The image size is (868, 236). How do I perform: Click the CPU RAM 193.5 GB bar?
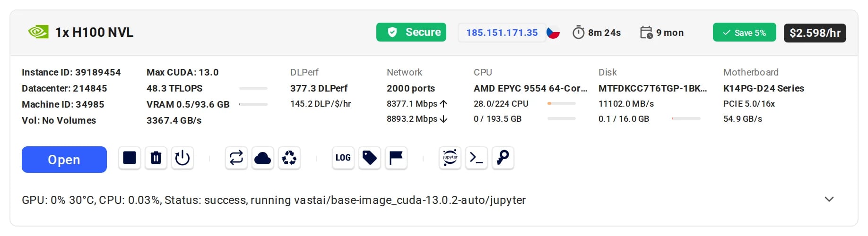562,118
